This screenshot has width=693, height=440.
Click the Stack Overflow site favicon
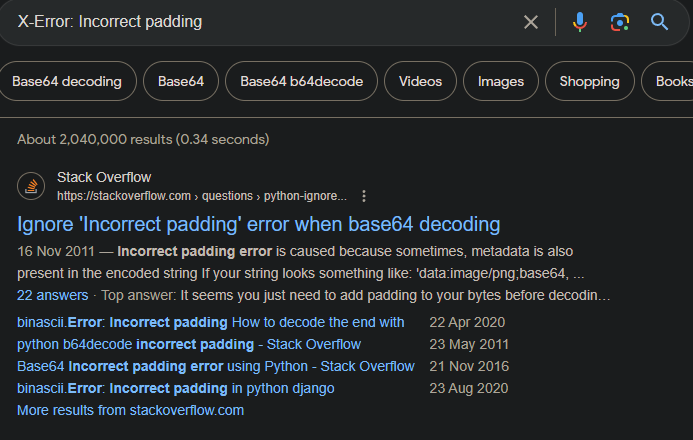(x=33, y=186)
